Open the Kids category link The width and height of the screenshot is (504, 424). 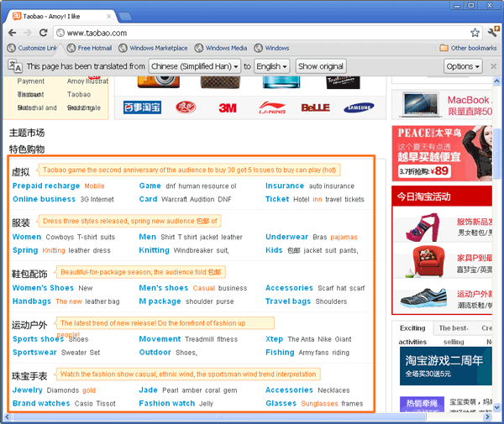(274, 250)
